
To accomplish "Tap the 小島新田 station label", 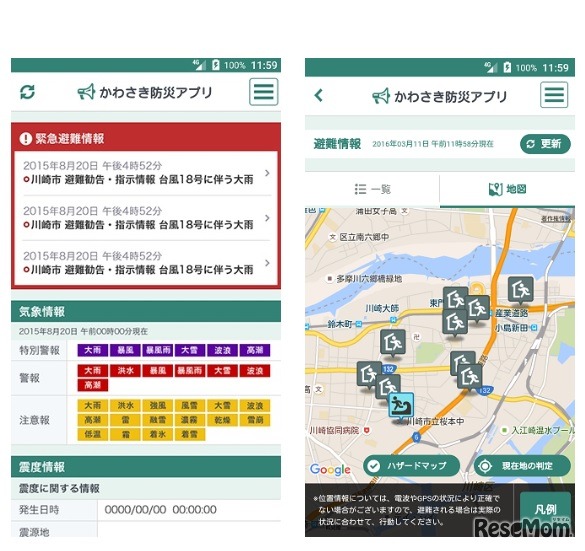I will [x=511, y=328].
